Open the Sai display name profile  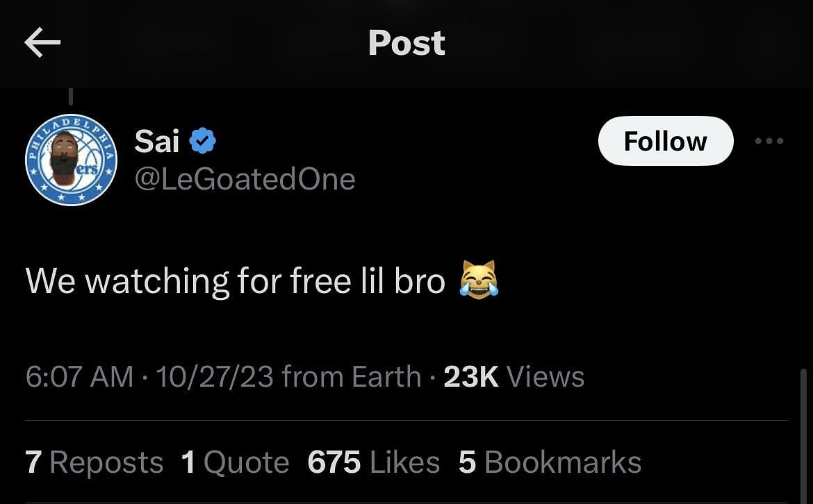[157, 142]
